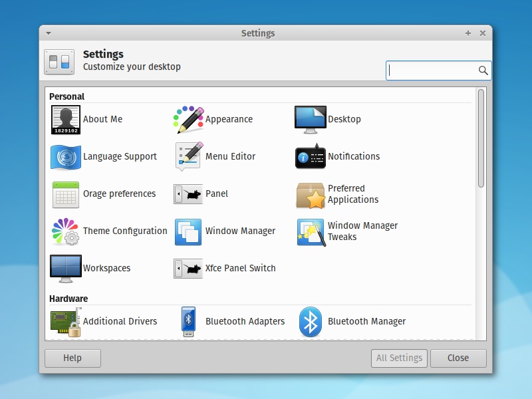Click the Help button

pos(72,358)
